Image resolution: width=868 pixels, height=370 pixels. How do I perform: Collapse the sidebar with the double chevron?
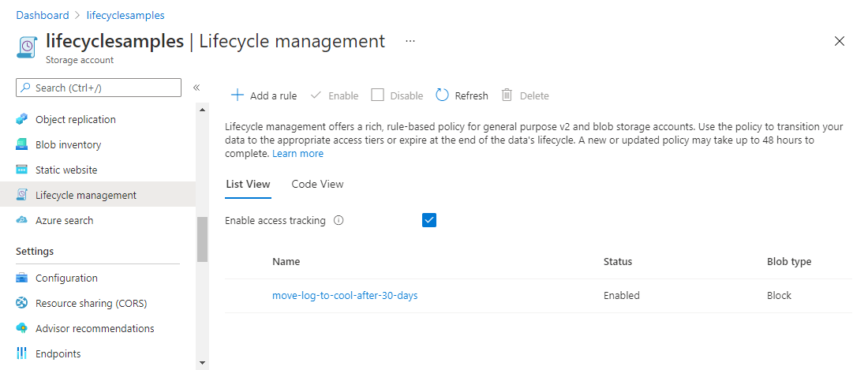196,88
